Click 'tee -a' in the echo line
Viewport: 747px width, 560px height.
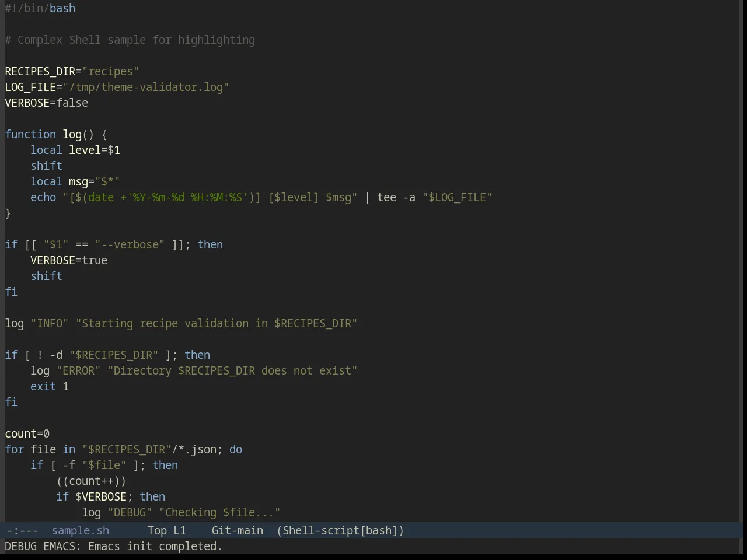click(396, 197)
